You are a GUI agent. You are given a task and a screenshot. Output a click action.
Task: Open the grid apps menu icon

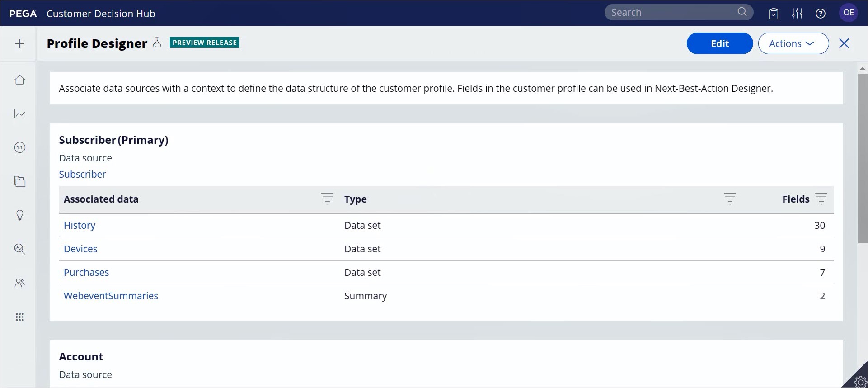tap(19, 317)
